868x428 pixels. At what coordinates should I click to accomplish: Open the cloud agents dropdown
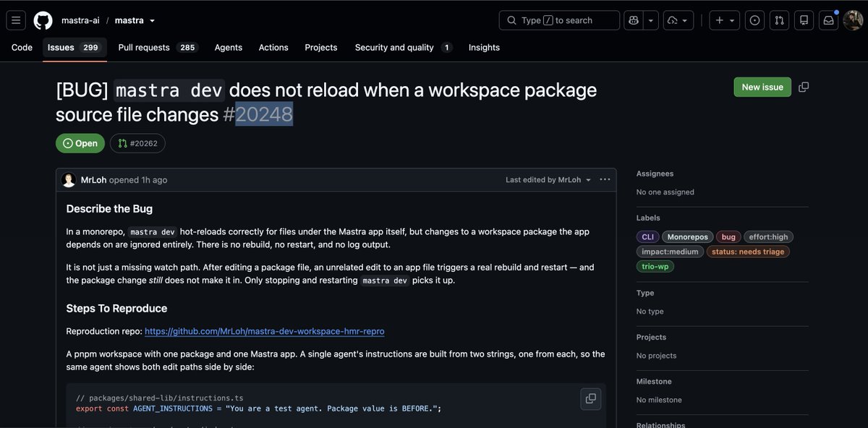(x=678, y=20)
